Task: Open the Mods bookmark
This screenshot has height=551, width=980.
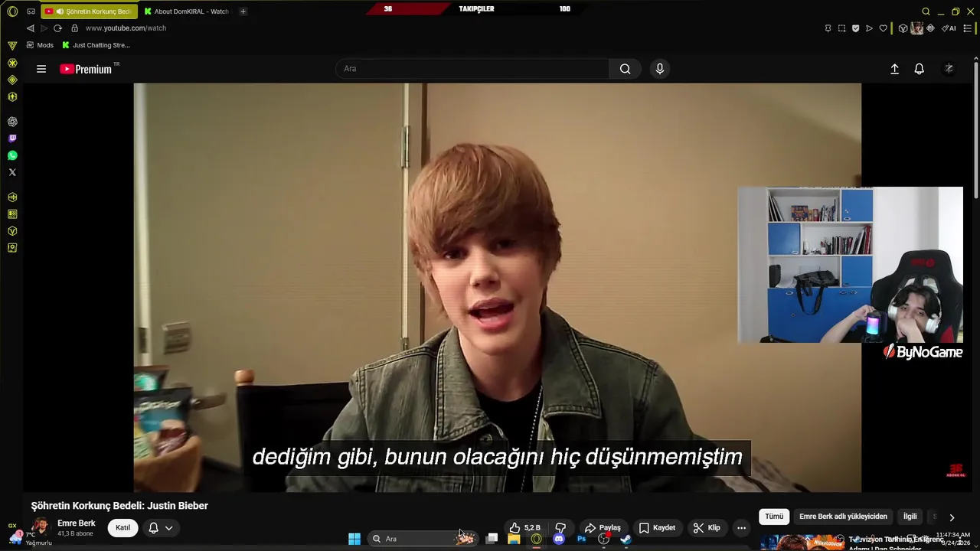Action: (40, 45)
